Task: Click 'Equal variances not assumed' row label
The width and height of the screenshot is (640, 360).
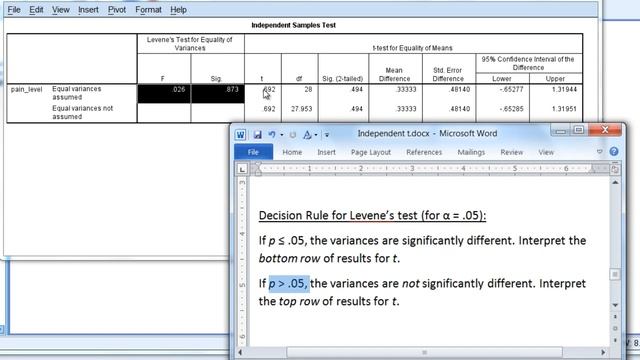Action: pos(82,113)
